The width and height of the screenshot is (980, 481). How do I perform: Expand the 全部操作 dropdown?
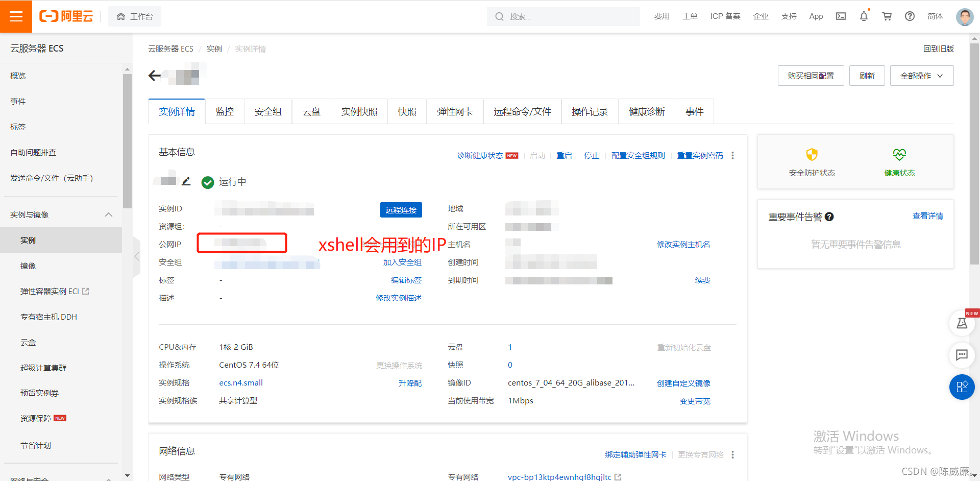[x=921, y=75]
